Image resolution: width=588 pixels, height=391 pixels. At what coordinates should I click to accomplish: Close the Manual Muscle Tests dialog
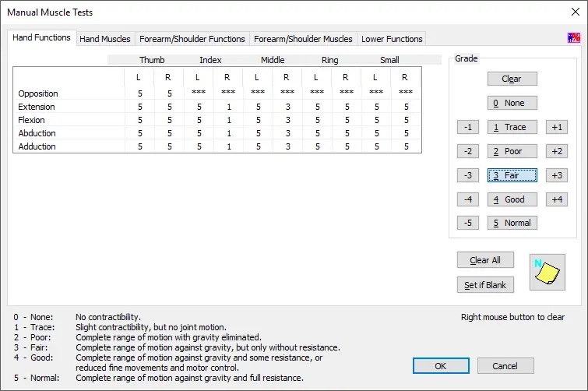pos(576,12)
